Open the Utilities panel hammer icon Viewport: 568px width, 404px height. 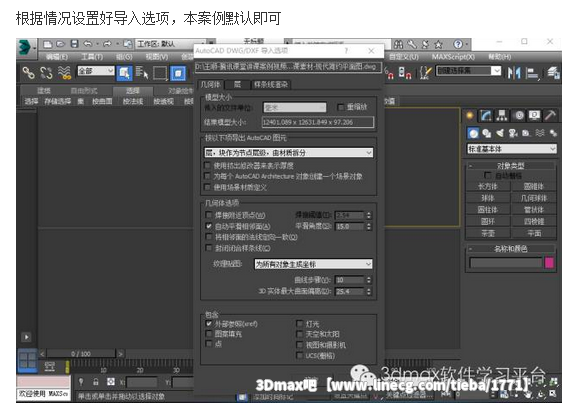pyautogui.click(x=550, y=116)
